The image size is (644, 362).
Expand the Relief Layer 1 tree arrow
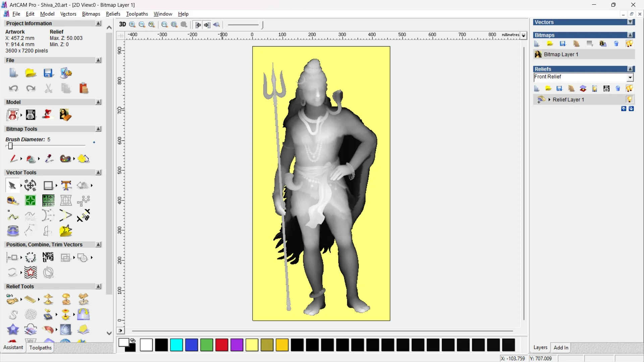549,100
